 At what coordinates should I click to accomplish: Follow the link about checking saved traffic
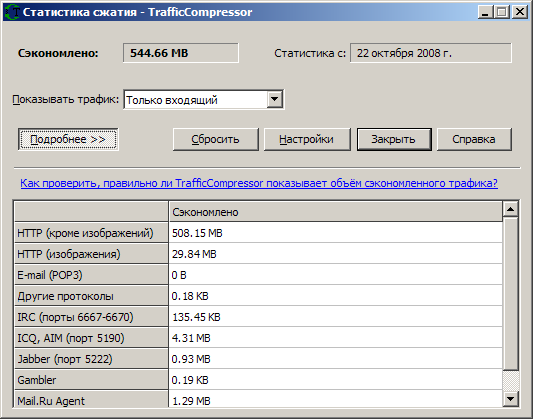coord(259,183)
